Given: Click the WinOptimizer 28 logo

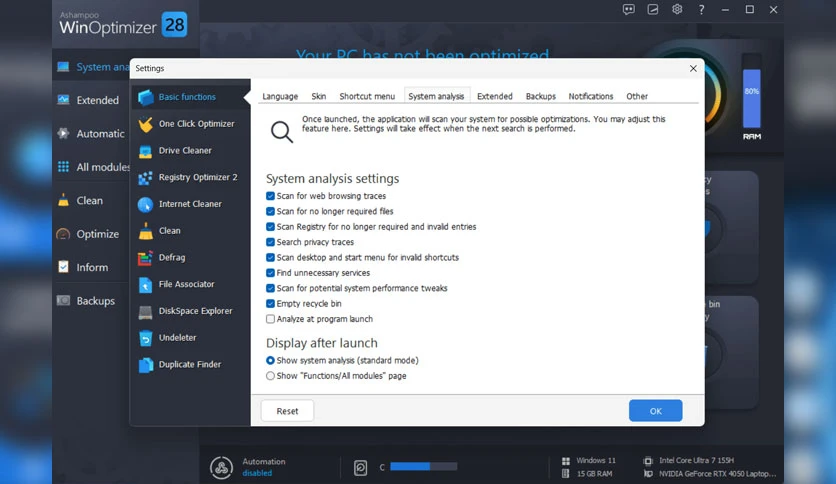Looking at the screenshot, I should [123, 25].
